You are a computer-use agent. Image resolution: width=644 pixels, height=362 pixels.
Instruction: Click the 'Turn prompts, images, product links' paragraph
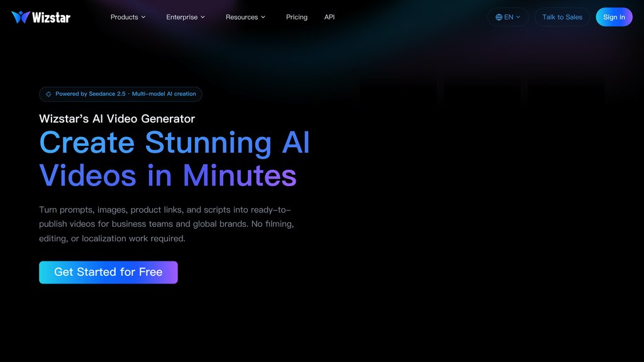166,224
